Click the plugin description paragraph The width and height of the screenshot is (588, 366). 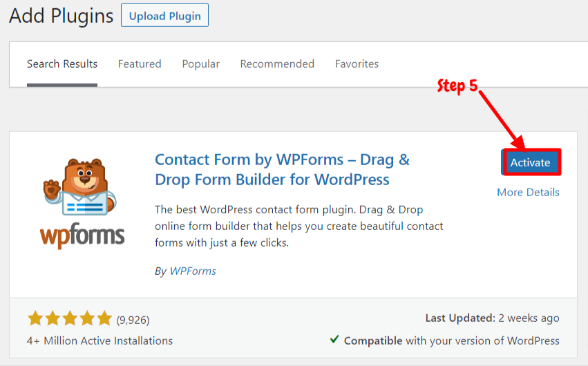click(299, 226)
